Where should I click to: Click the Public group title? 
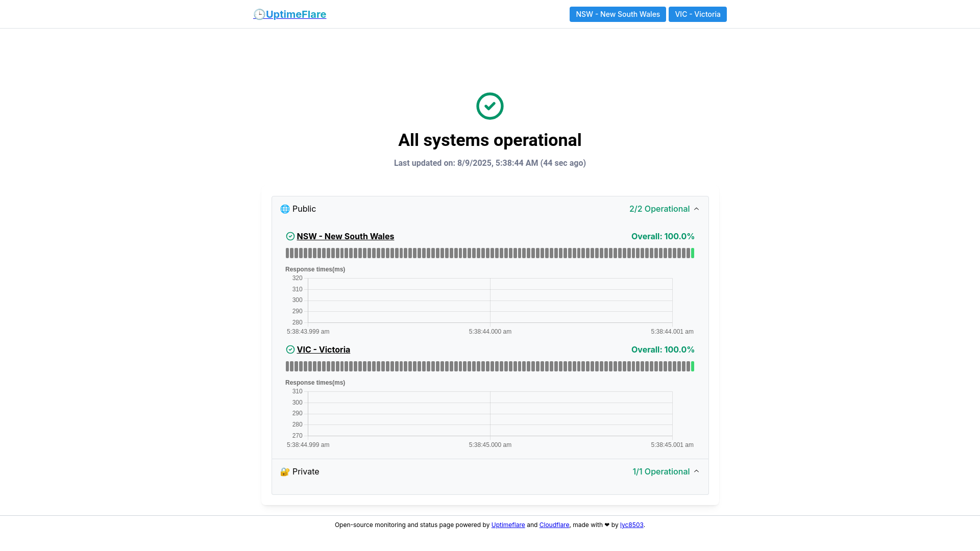coord(304,209)
